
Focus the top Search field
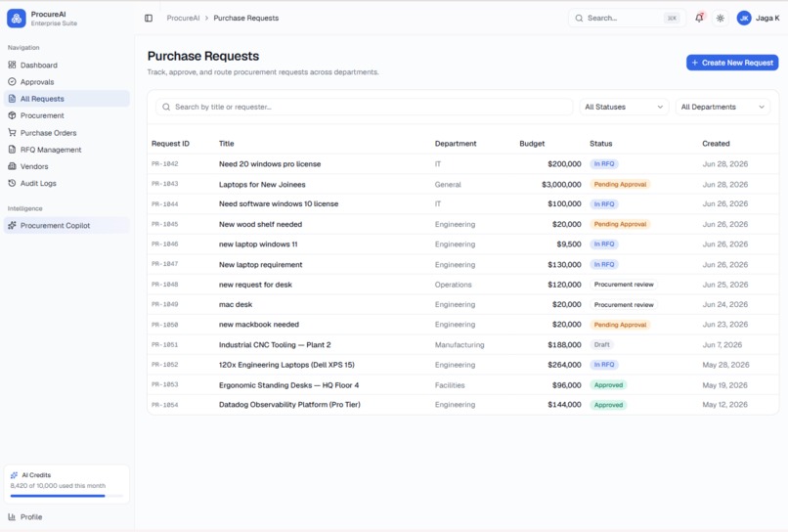point(626,19)
